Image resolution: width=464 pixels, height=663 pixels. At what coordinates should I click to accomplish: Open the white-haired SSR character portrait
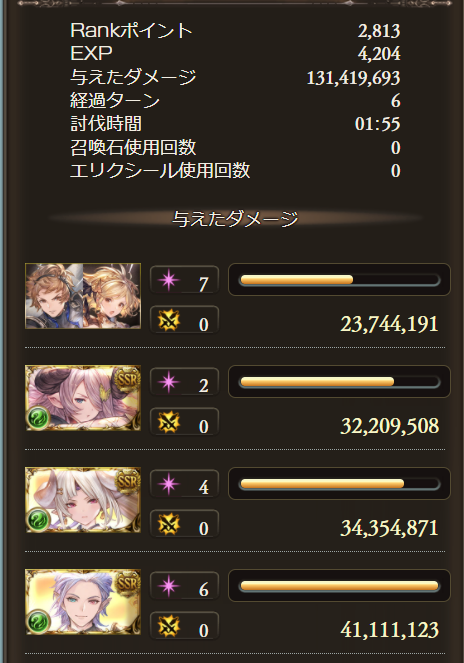coord(83,500)
